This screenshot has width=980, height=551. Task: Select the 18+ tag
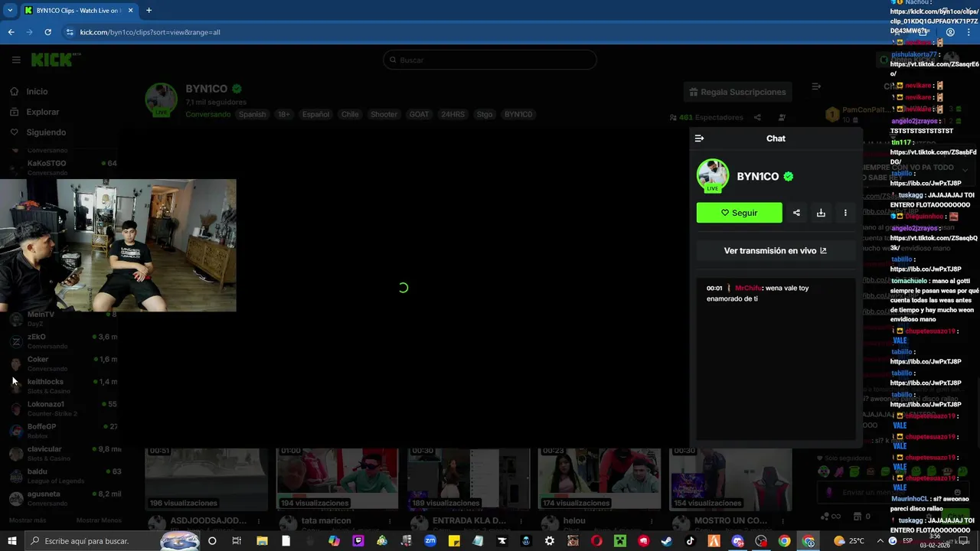point(283,114)
